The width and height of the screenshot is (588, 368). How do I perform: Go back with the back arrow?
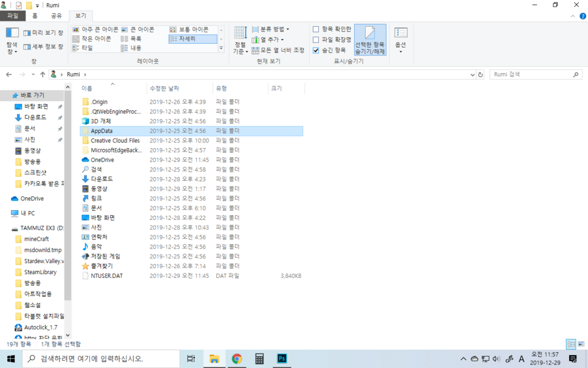(9, 75)
